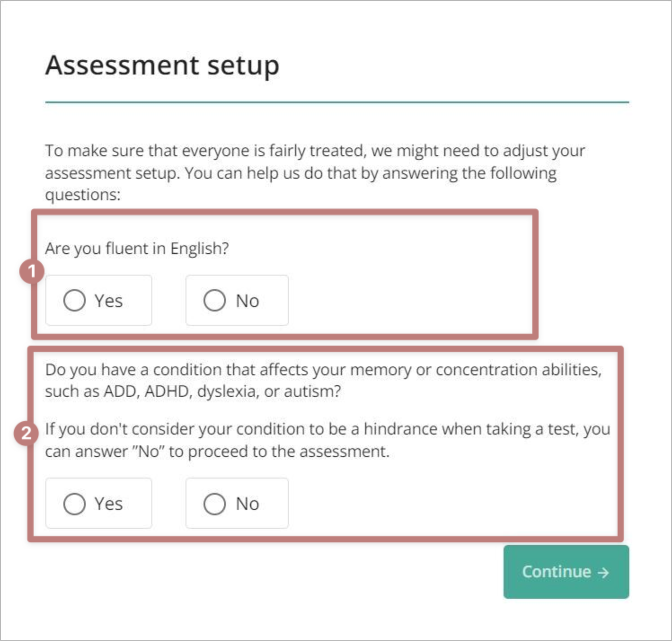Click the ADD, ADHD, dyslexia question text

click(x=323, y=380)
